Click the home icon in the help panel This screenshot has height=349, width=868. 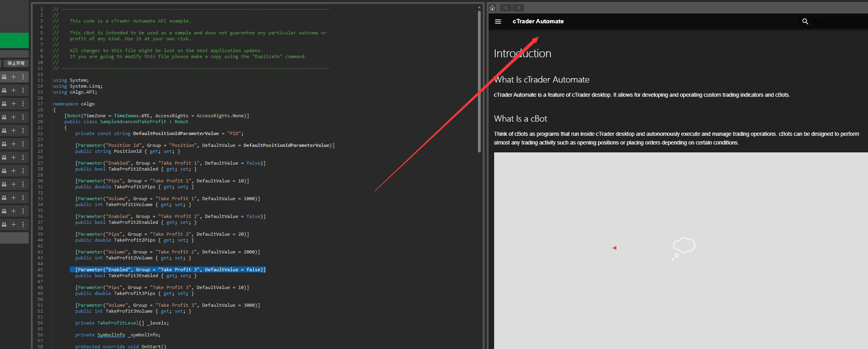pos(492,8)
